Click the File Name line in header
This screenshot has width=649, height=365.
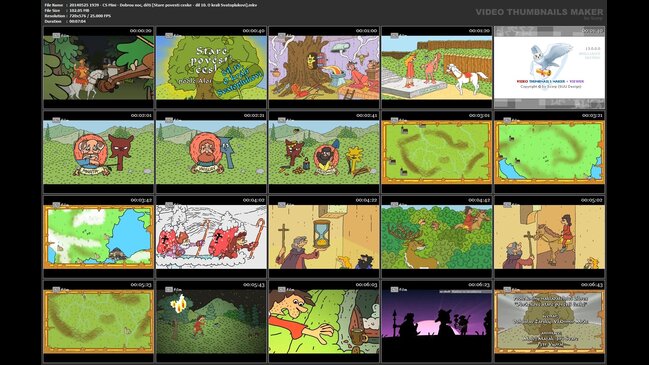pyautogui.click(x=151, y=5)
